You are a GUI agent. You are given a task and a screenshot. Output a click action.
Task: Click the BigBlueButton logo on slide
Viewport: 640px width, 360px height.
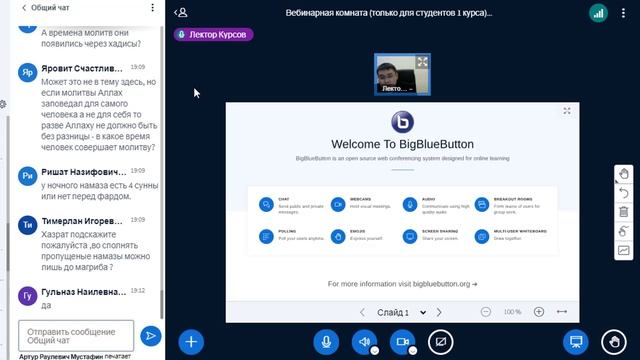402,122
